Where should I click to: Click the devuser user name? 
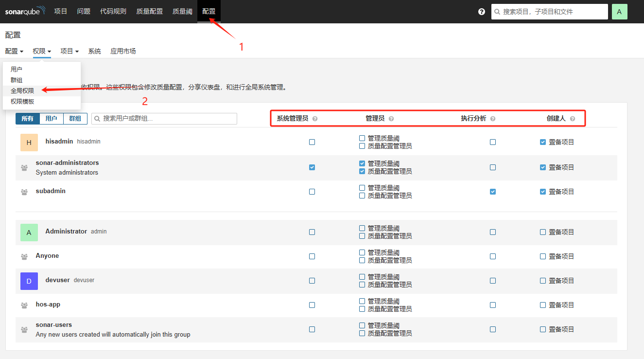pyautogui.click(x=58, y=280)
